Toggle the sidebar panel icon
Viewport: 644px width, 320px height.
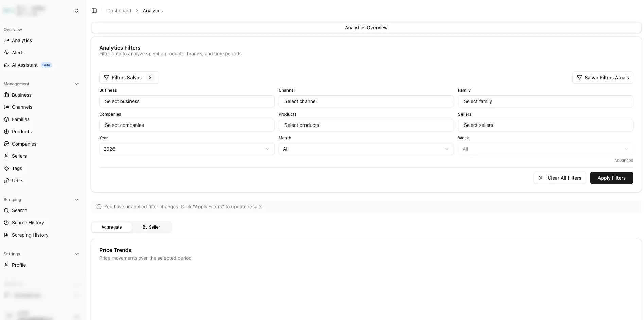click(x=94, y=11)
